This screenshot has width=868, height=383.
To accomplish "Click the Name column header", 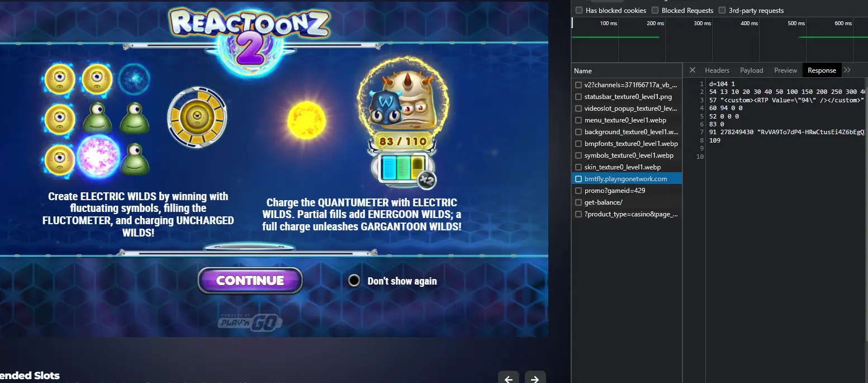I will click(627, 70).
